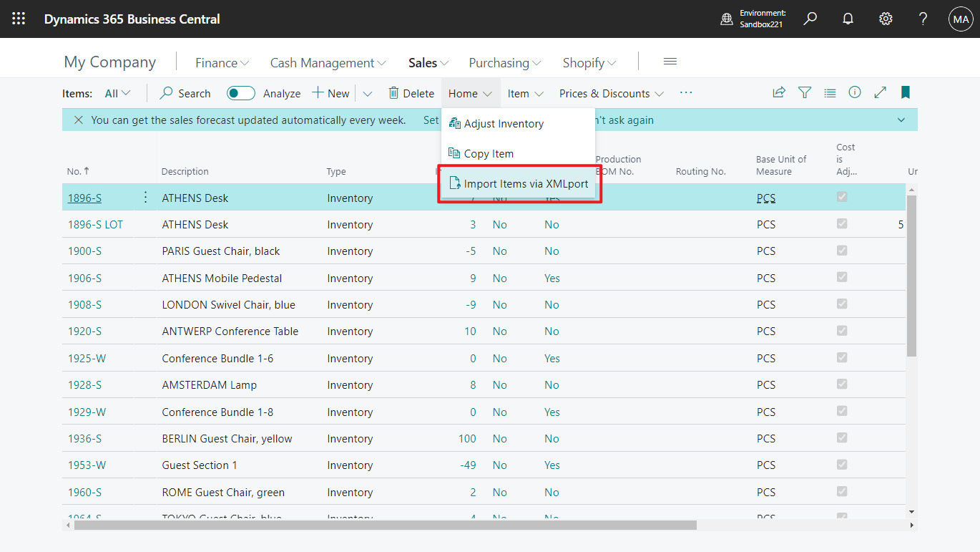The height and width of the screenshot is (552, 980).
Task: Collapse the forecast notification banner chevron
Action: coord(901,120)
